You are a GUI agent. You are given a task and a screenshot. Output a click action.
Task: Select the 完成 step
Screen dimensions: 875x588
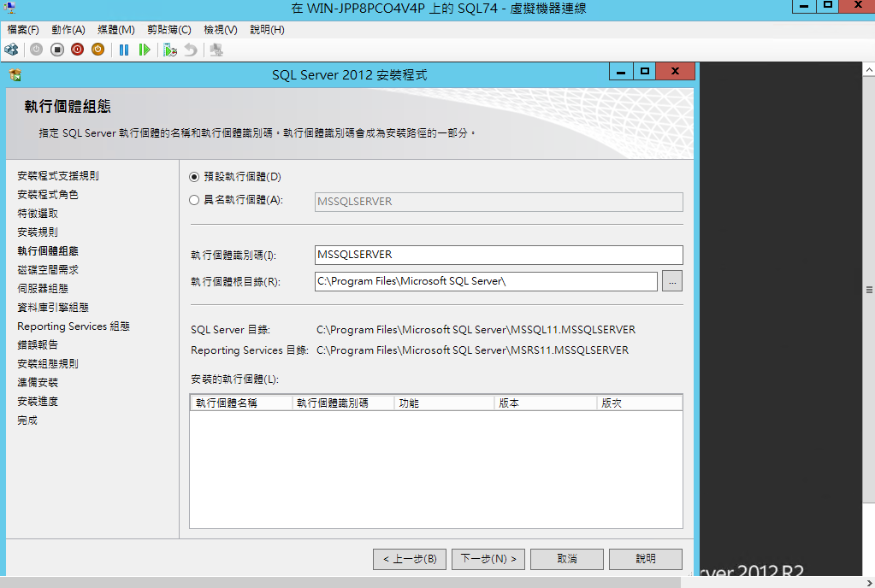pos(27,420)
